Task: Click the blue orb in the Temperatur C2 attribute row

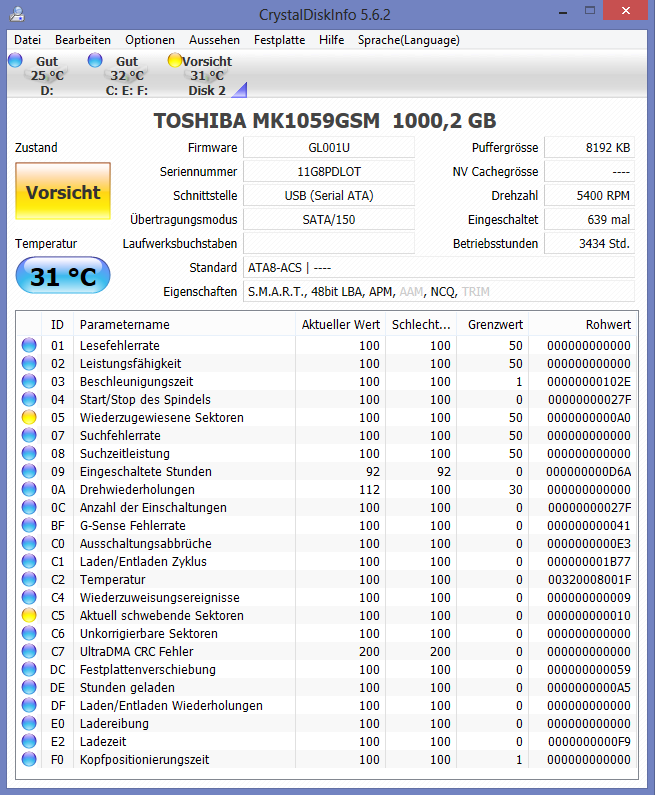Action: coord(29,580)
